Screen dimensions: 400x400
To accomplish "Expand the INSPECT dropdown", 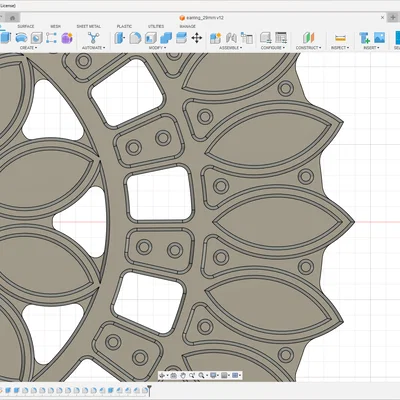I will click(x=340, y=48).
